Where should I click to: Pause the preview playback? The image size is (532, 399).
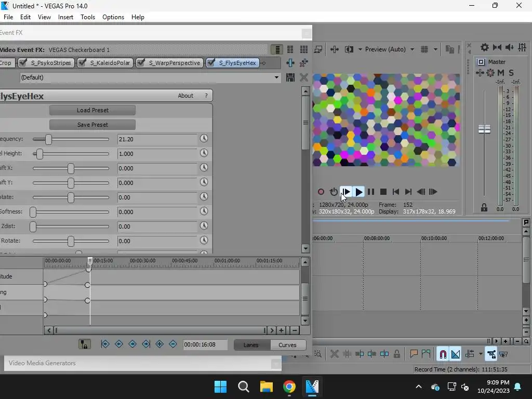click(371, 192)
